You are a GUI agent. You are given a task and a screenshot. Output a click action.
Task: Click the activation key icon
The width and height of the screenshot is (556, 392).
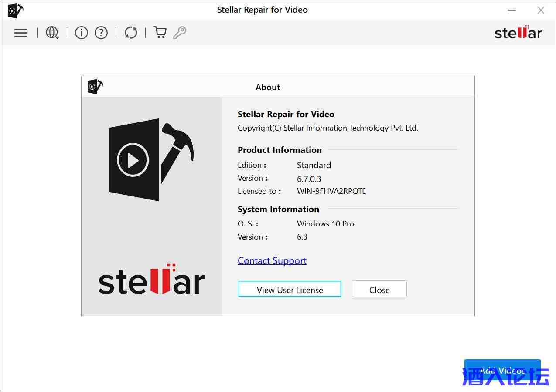179,33
